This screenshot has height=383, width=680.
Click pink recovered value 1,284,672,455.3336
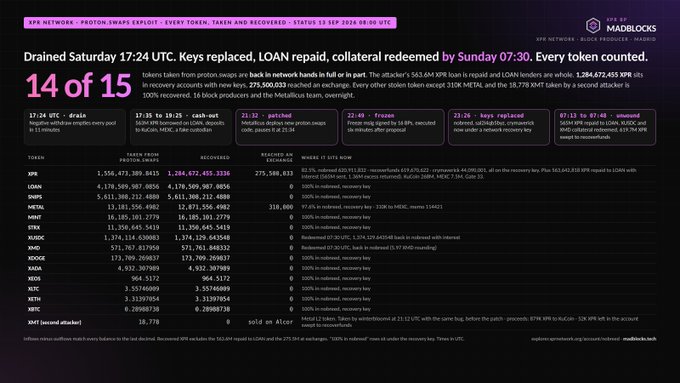(199, 173)
